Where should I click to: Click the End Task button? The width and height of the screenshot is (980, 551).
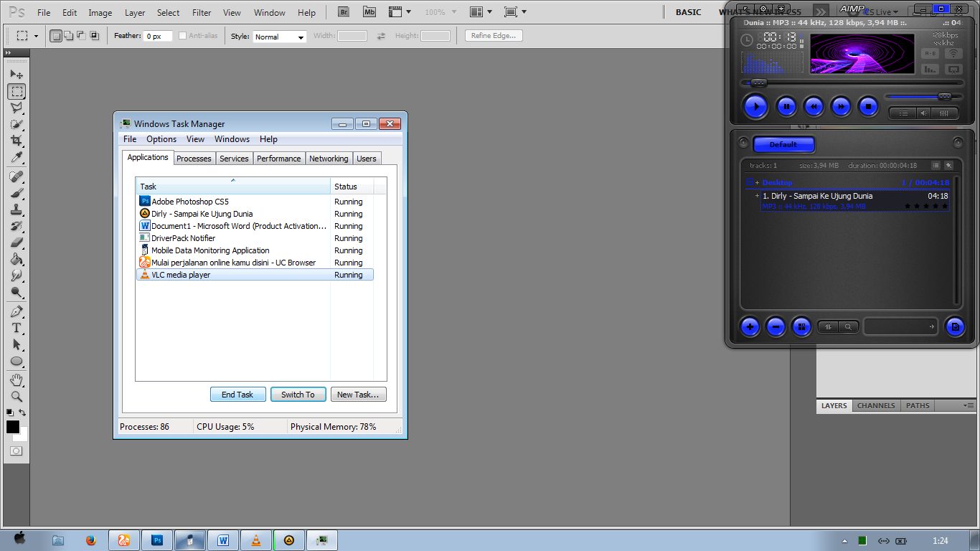point(237,395)
